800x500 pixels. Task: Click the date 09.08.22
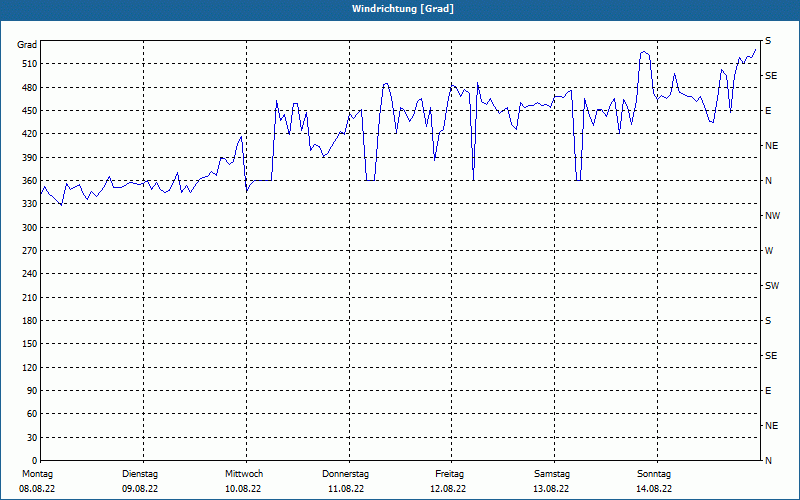point(140,489)
